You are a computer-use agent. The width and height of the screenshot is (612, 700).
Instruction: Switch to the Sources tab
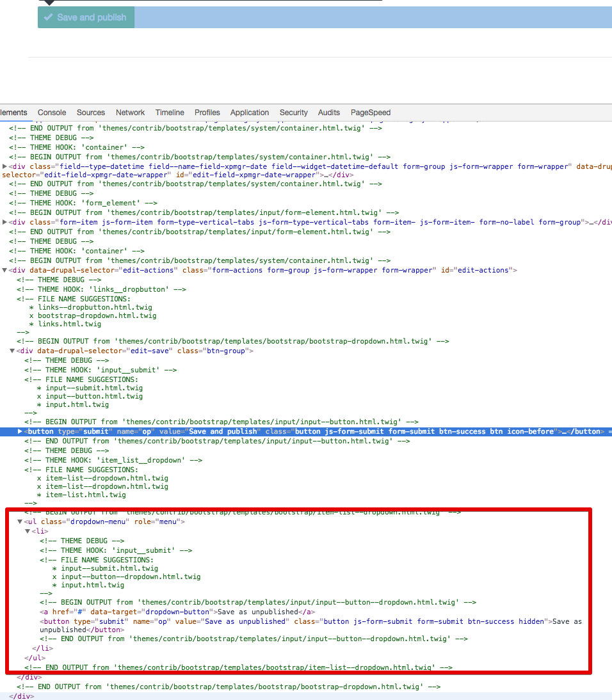pyautogui.click(x=90, y=113)
